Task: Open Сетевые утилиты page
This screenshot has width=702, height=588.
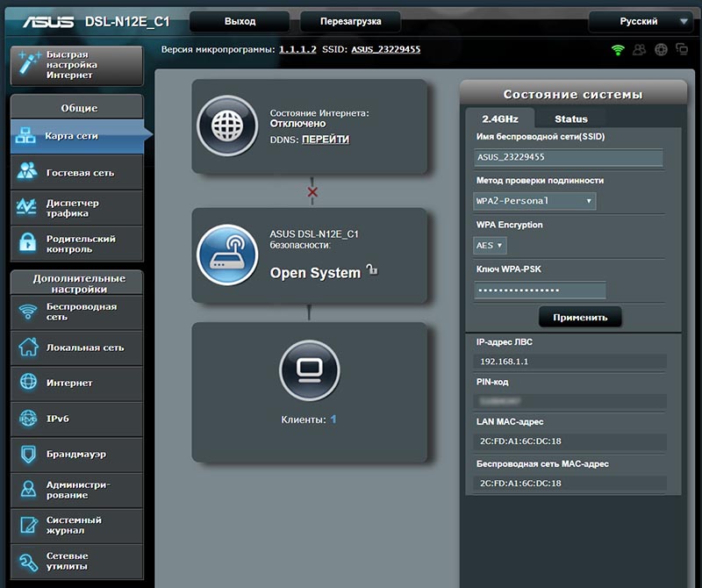Action: click(x=77, y=561)
